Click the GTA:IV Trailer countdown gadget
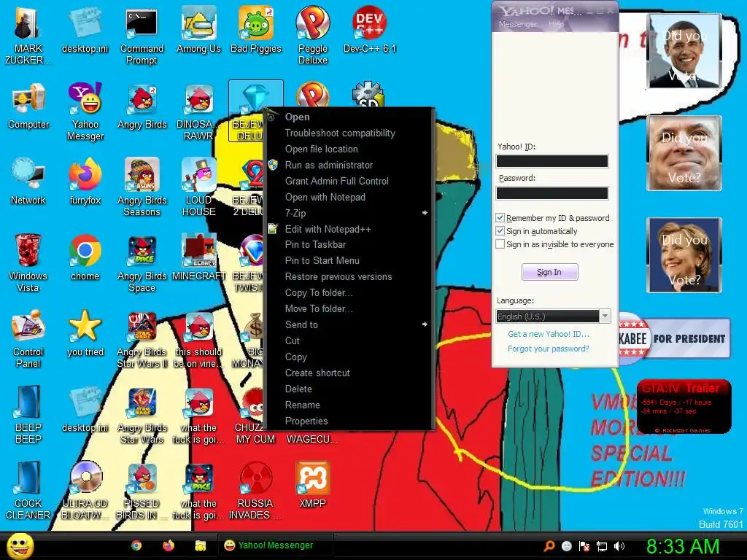The image size is (747, 560). point(684,407)
